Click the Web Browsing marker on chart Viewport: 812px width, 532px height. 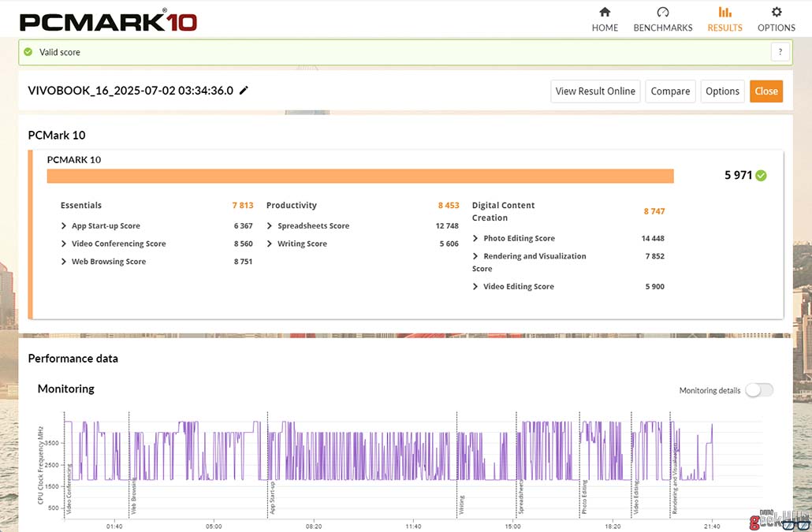pyautogui.click(x=133, y=496)
